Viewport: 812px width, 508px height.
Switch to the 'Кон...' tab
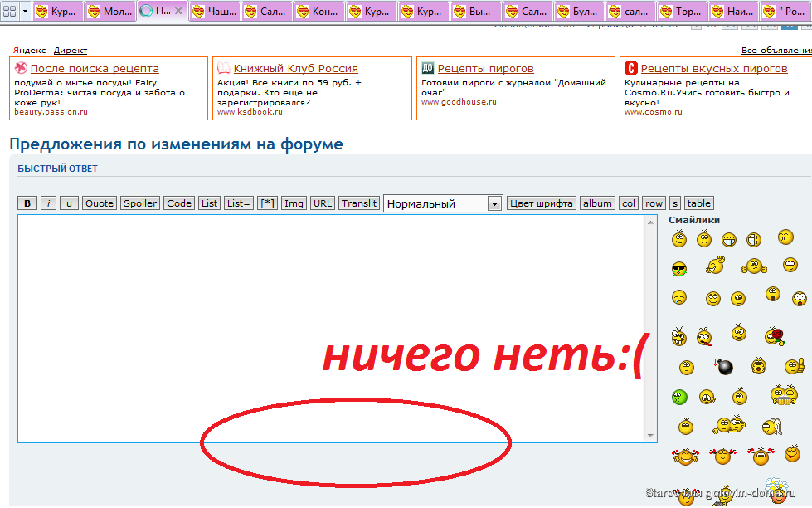pos(318,11)
